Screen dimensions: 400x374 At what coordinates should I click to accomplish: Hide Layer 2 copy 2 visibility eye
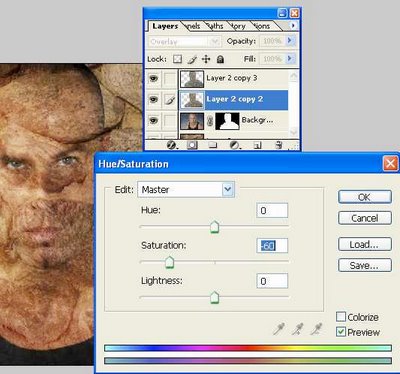click(x=153, y=100)
